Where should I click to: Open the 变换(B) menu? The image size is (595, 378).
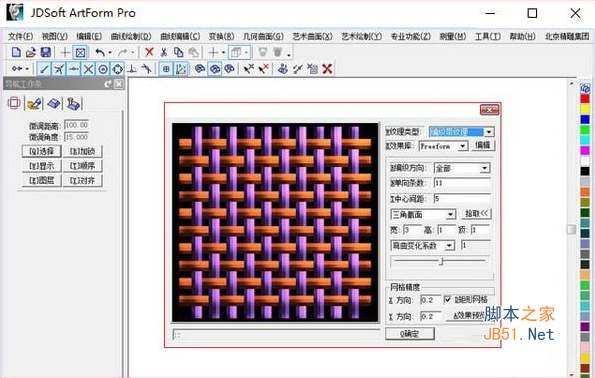[x=222, y=36]
